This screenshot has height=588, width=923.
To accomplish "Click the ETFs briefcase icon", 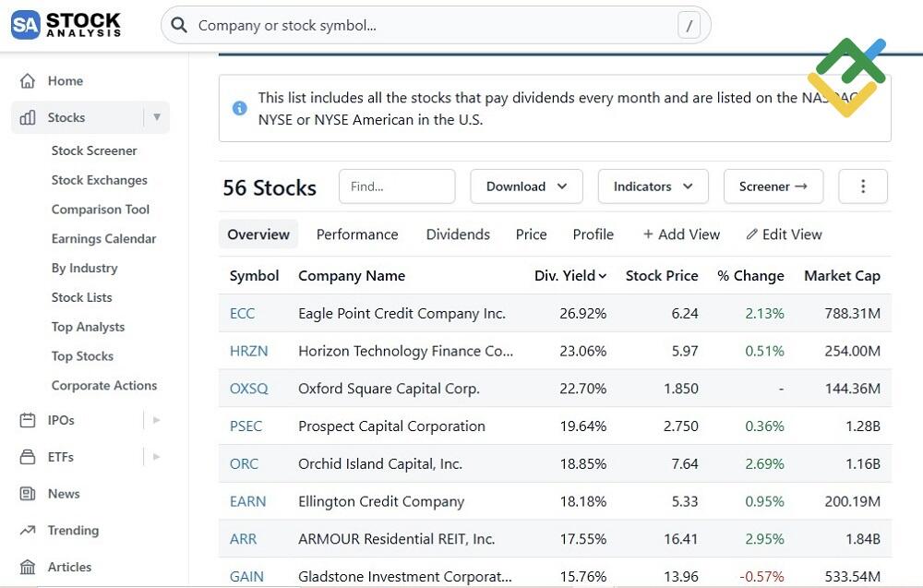I will 29,457.
